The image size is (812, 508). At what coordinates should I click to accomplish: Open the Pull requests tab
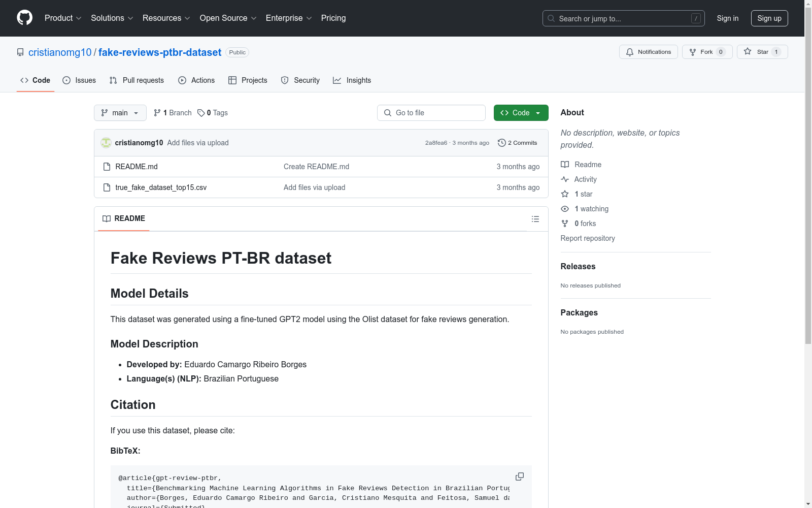(x=137, y=80)
